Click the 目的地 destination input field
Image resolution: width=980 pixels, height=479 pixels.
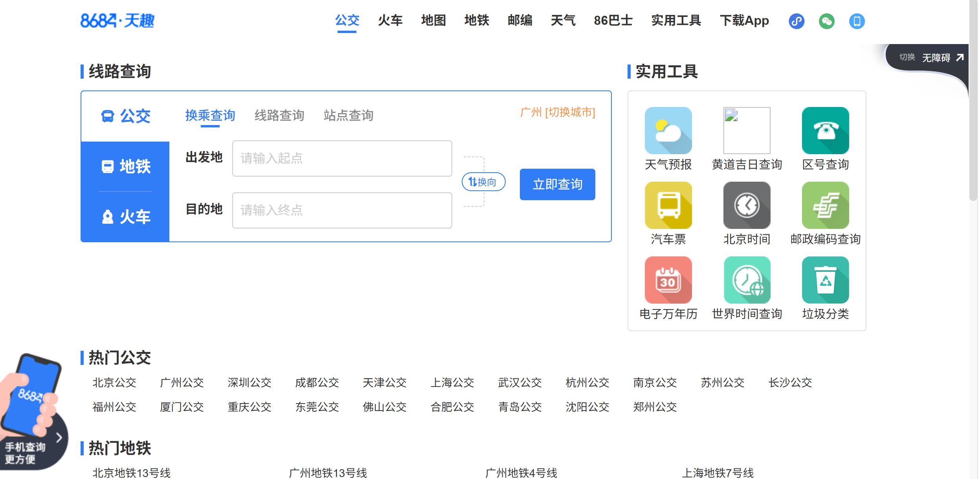(342, 210)
